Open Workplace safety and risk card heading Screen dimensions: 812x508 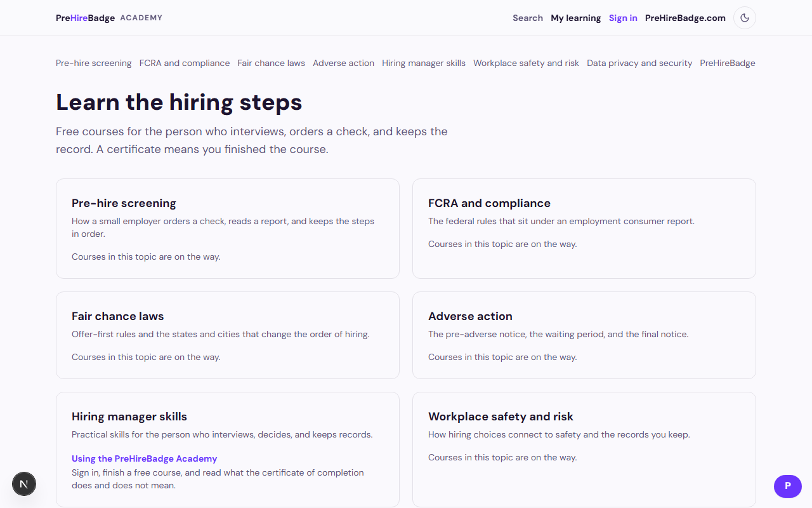click(x=501, y=417)
